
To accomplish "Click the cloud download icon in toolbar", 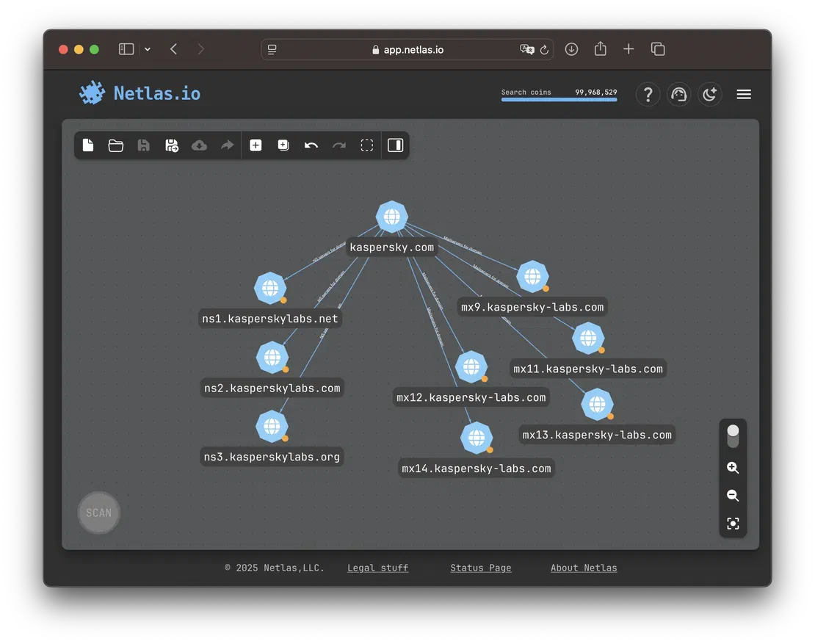I will (x=199, y=145).
